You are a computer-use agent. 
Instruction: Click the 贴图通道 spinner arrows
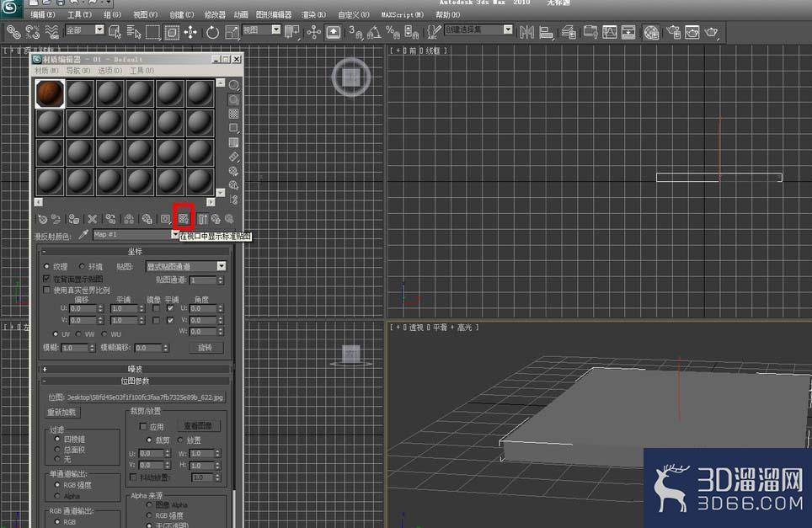tap(221, 280)
